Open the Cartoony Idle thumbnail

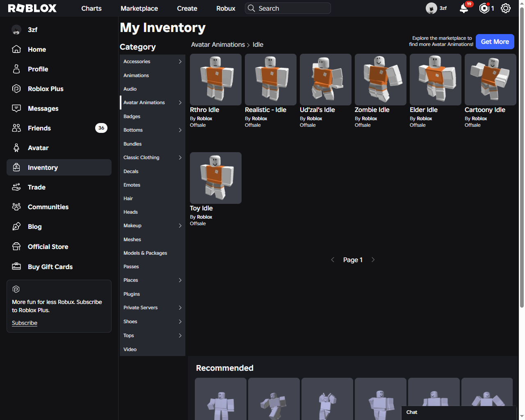pyautogui.click(x=491, y=80)
